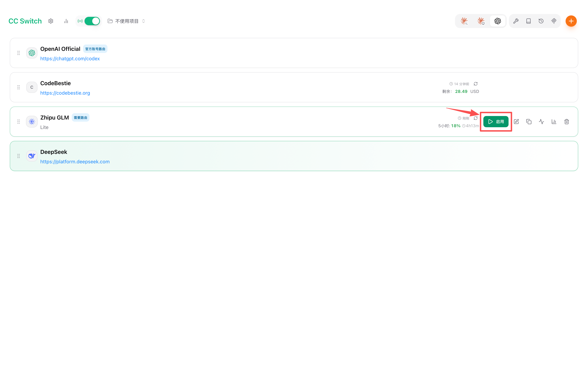The width and height of the screenshot is (588, 368).
Task: Open the 不使用项目 project dropdown
Action: point(126,21)
